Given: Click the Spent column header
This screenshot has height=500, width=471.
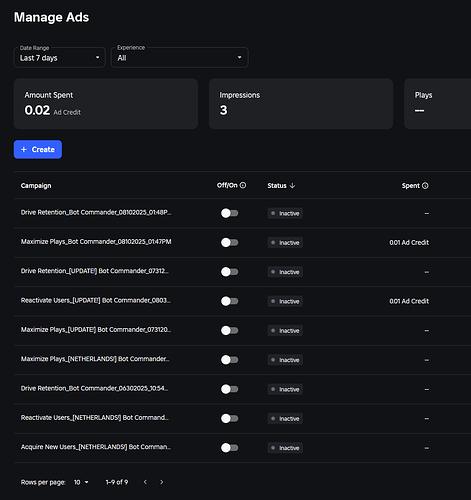Looking at the screenshot, I should pyautogui.click(x=411, y=186).
